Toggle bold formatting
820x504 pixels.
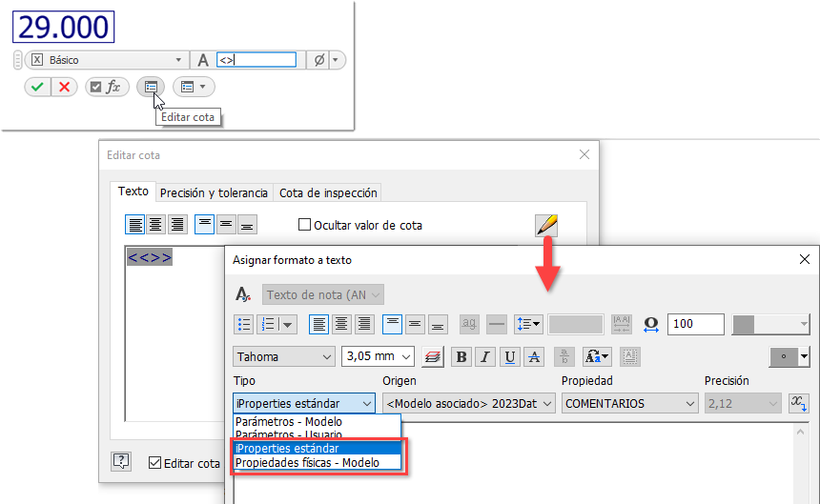(x=461, y=356)
